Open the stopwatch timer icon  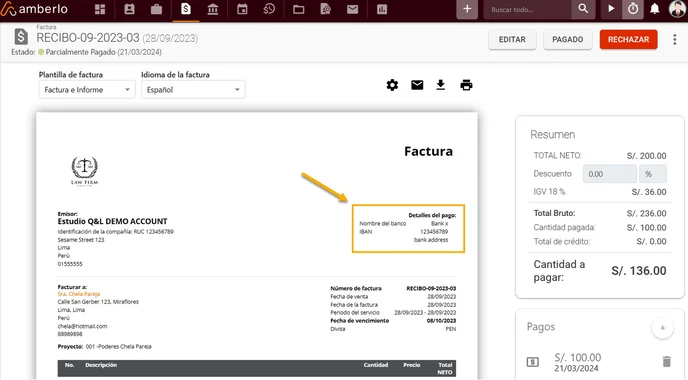pyautogui.click(x=633, y=9)
